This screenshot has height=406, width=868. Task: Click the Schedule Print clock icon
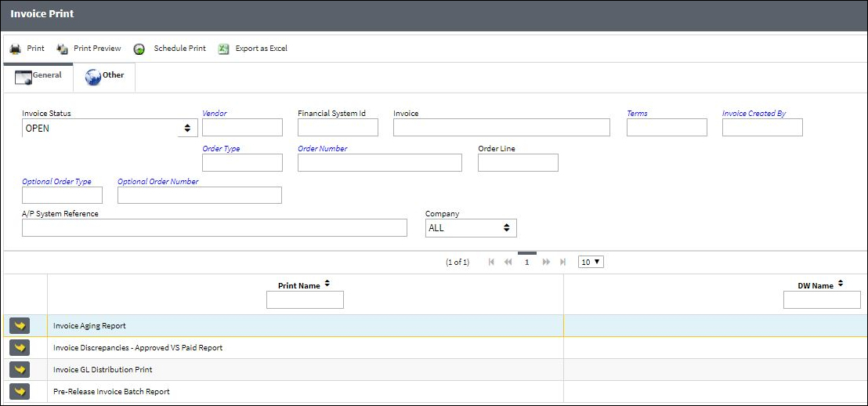139,49
